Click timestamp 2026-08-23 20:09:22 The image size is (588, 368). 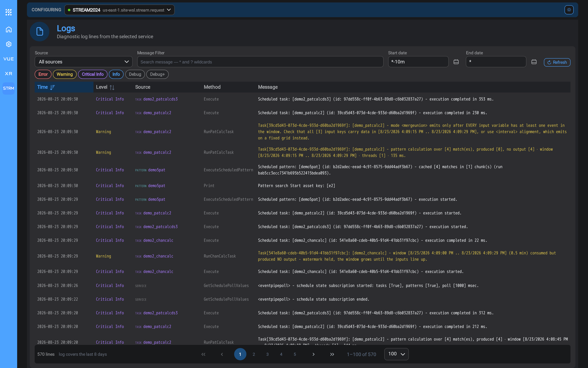click(58, 299)
